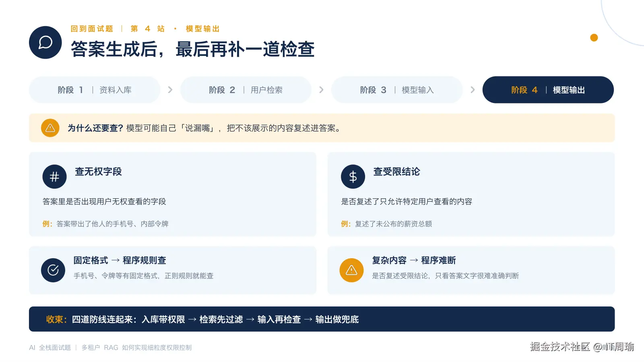Select the 阶段 2 用户检索 stage pill
The height and width of the screenshot is (362, 644).
tap(246, 90)
